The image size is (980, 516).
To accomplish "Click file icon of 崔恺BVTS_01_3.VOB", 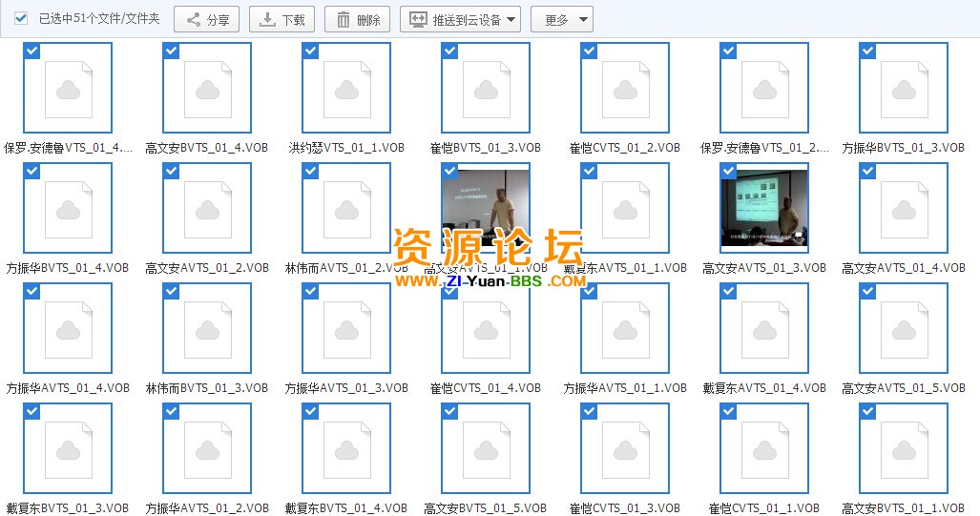I will pyautogui.click(x=486, y=88).
